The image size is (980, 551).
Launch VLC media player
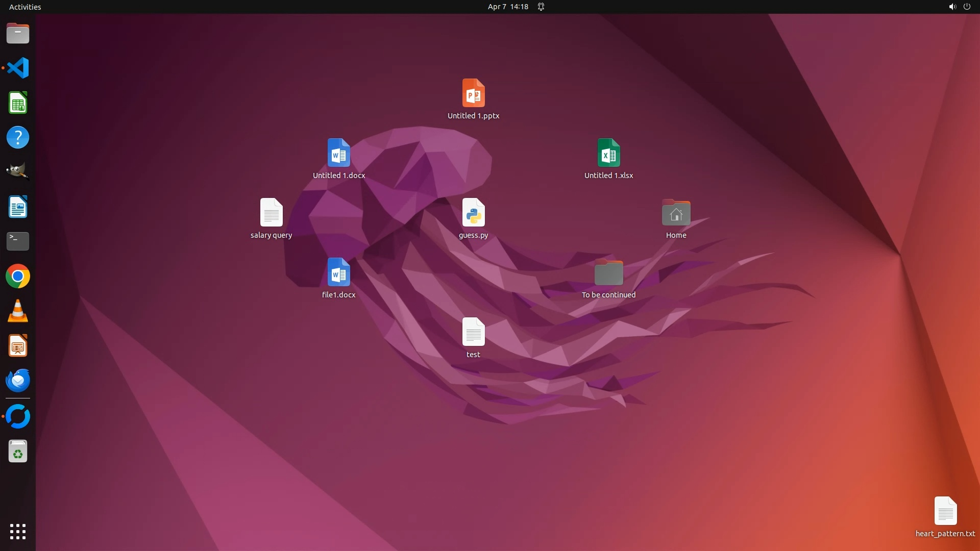(18, 311)
